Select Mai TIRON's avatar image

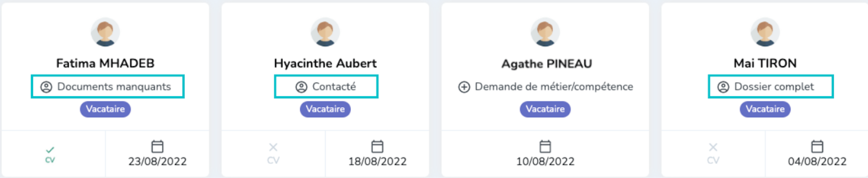(765, 32)
